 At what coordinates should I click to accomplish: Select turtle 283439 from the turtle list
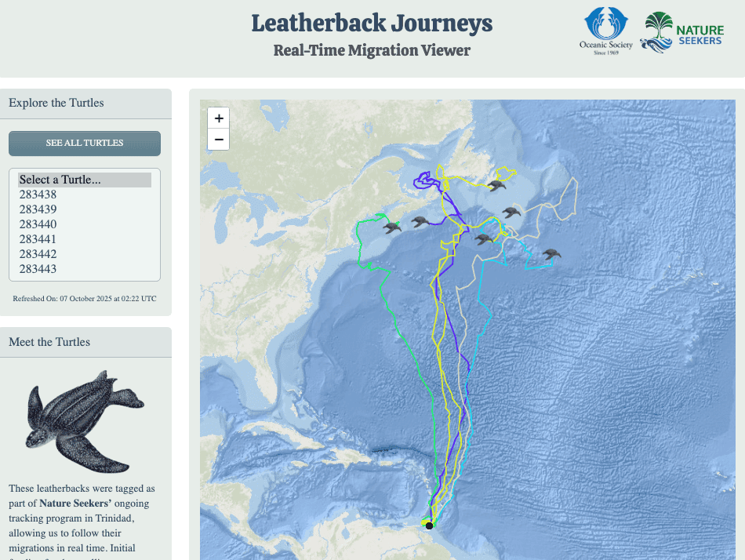pos(38,209)
